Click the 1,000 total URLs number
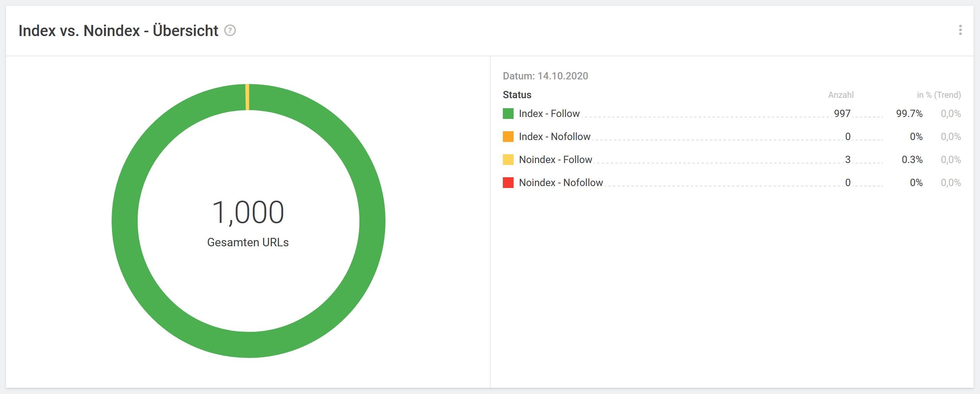Viewport: 980px width, 394px height. tap(248, 212)
